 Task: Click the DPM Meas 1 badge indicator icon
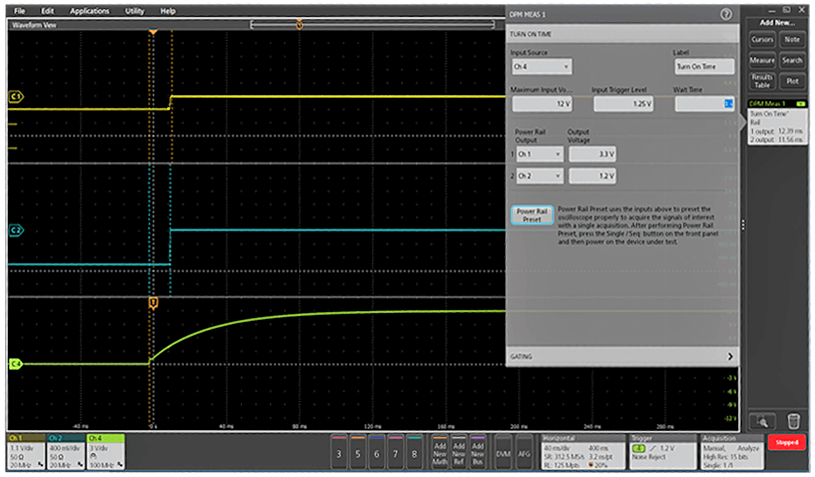(x=800, y=104)
